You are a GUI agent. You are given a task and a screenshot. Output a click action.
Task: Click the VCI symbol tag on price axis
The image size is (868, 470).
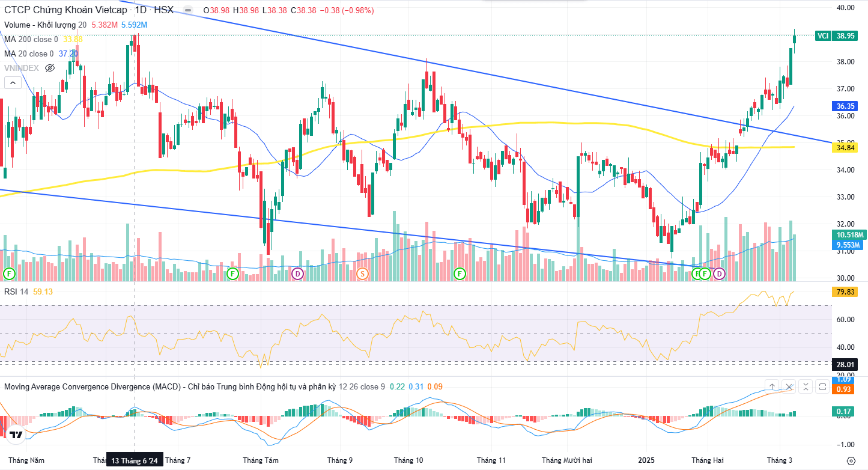point(823,36)
